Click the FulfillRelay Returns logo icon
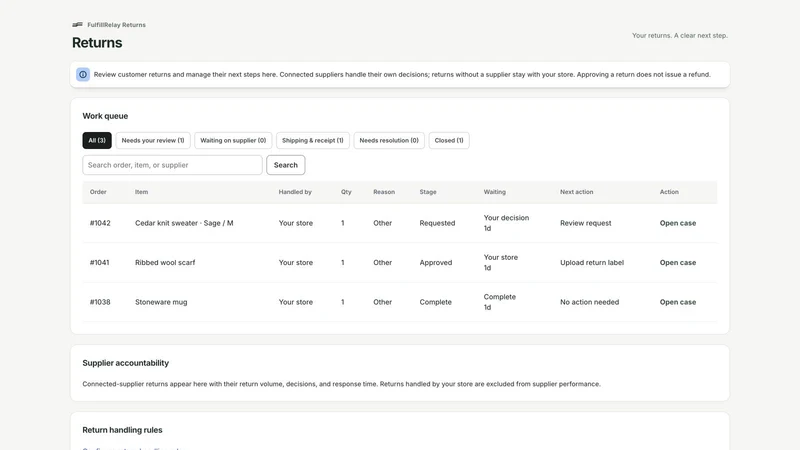 coord(78,24)
